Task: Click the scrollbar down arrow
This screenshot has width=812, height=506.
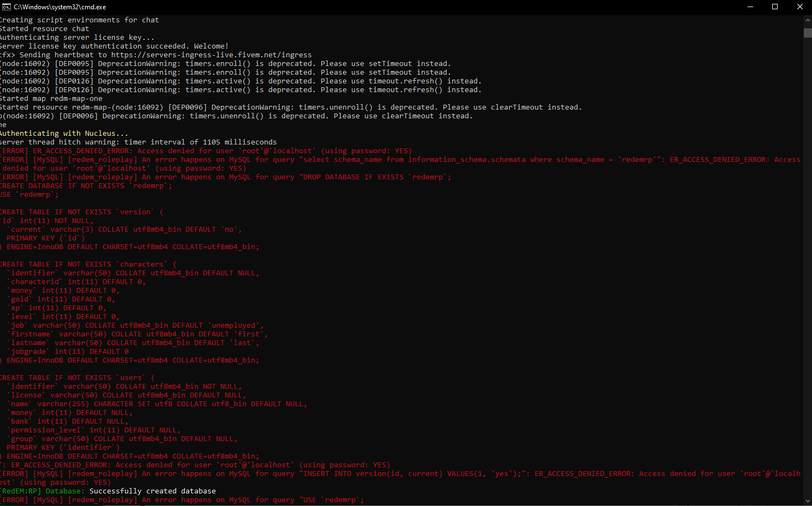Action: [x=808, y=501]
